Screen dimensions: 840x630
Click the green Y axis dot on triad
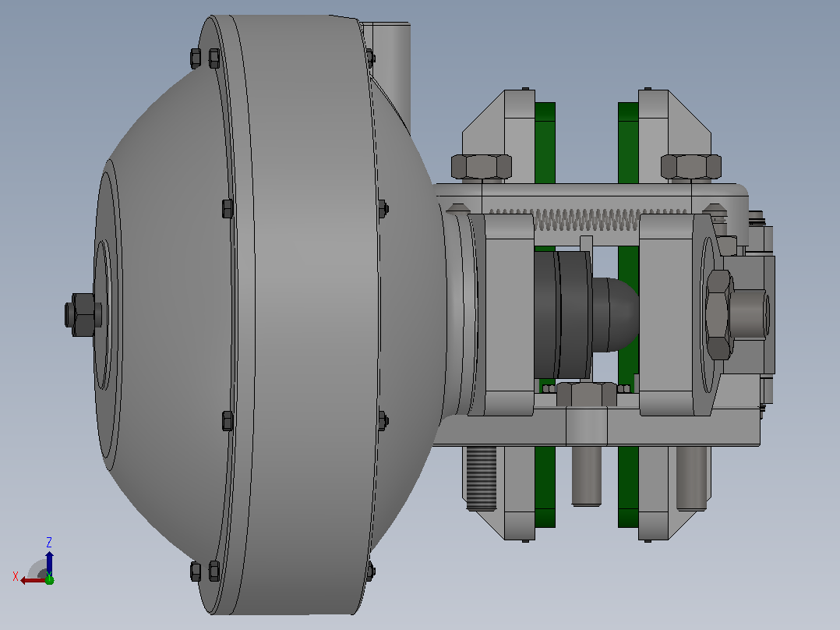pos(49,579)
